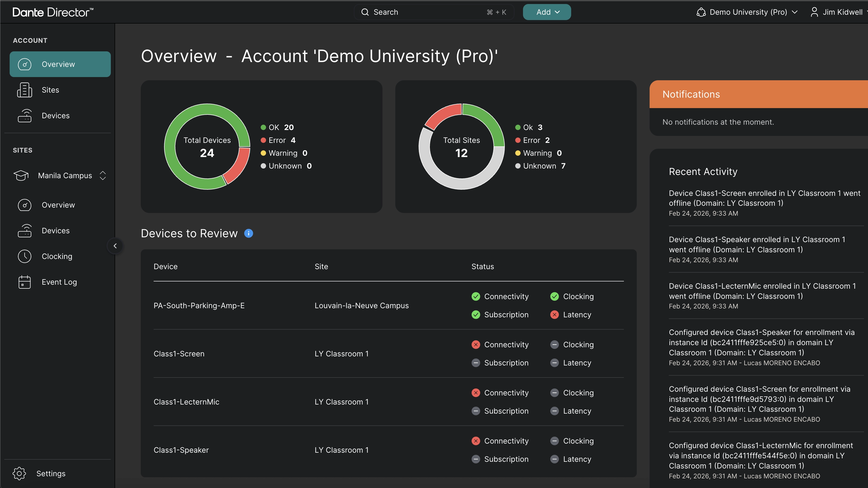
Task: Click the Settings gear icon
Action: click(19, 473)
